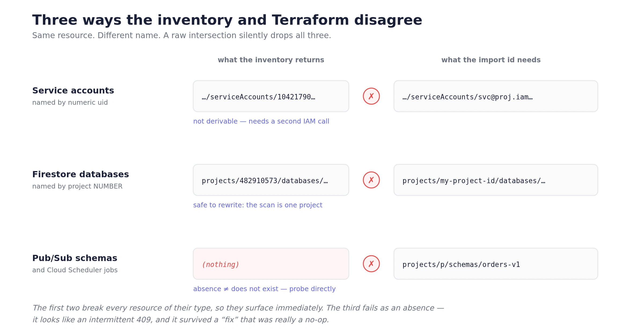This screenshot has width=644, height=333.
Task: Click the 'named by project NUMBER' subtitle
Action: pyautogui.click(x=77, y=186)
